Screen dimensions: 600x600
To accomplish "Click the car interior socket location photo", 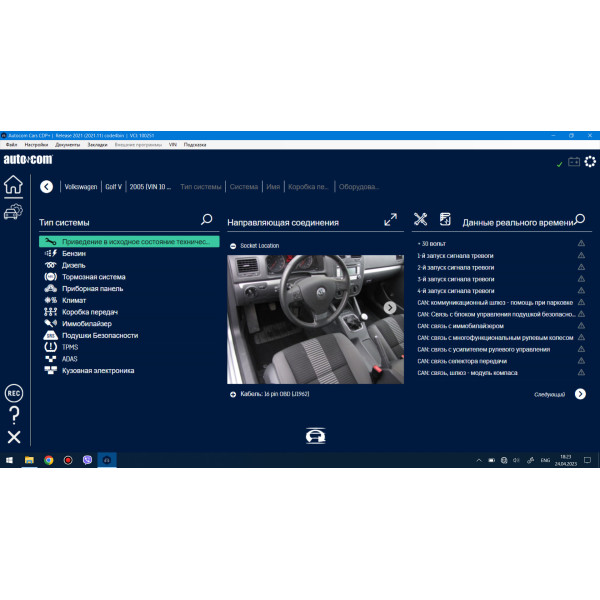I will coord(315,320).
